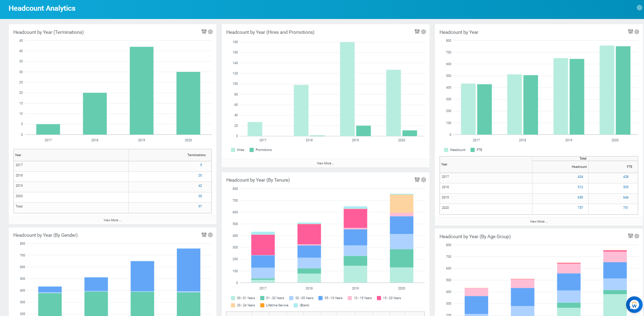This screenshot has height=316, width=644.
Task: Click the Promotions legend color swatch
Action: 251,150
